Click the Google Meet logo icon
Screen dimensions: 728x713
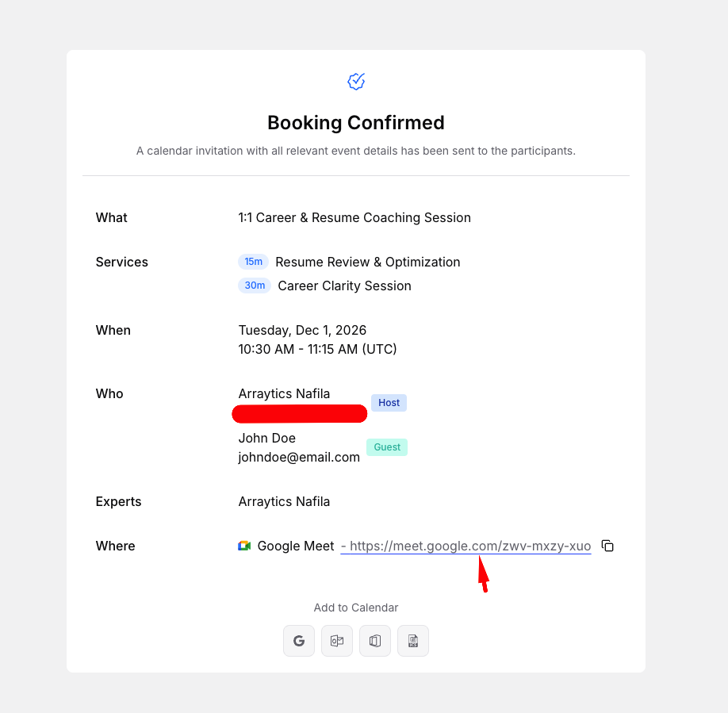[x=244, y=546]
